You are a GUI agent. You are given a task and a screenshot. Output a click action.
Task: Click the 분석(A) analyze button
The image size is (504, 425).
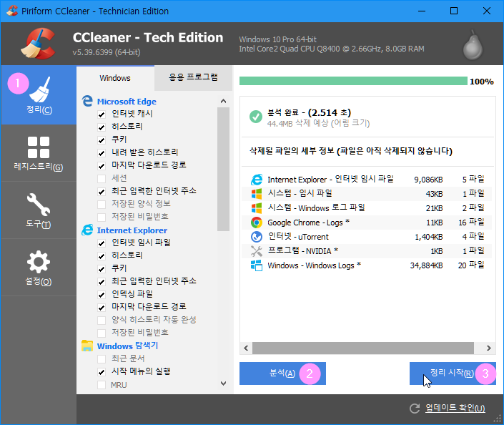click(282, 373)
